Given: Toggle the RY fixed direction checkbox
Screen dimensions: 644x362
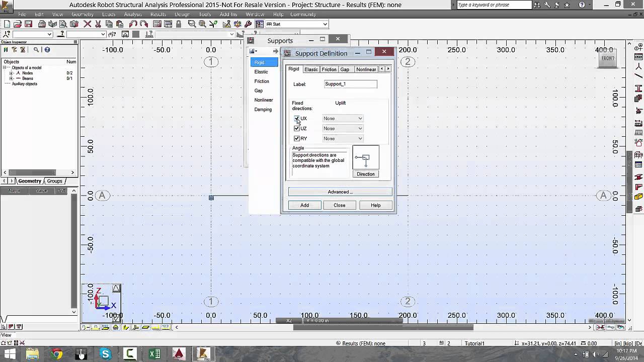Looking at the screenshot, I should pos(297,139).
